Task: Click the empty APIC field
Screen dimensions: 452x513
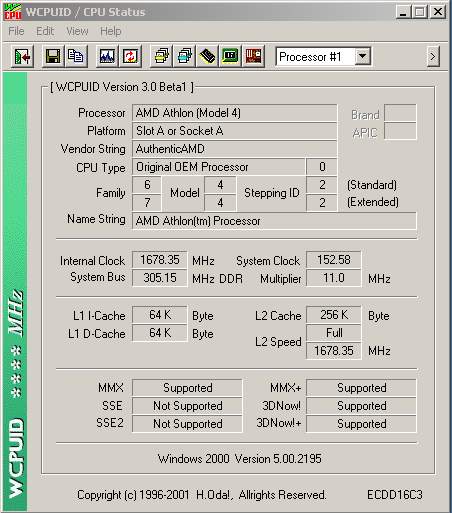Action: [400, 131]
